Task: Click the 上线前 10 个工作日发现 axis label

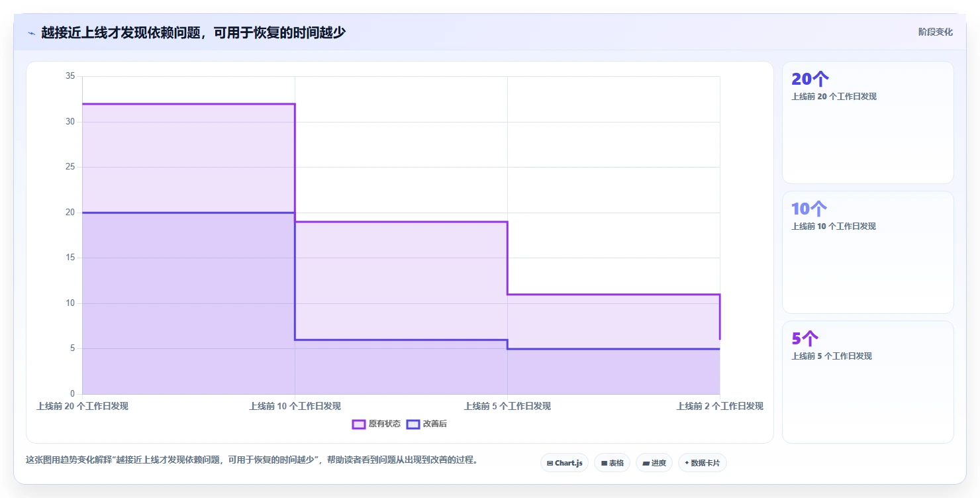Action: tap(295, 406)
